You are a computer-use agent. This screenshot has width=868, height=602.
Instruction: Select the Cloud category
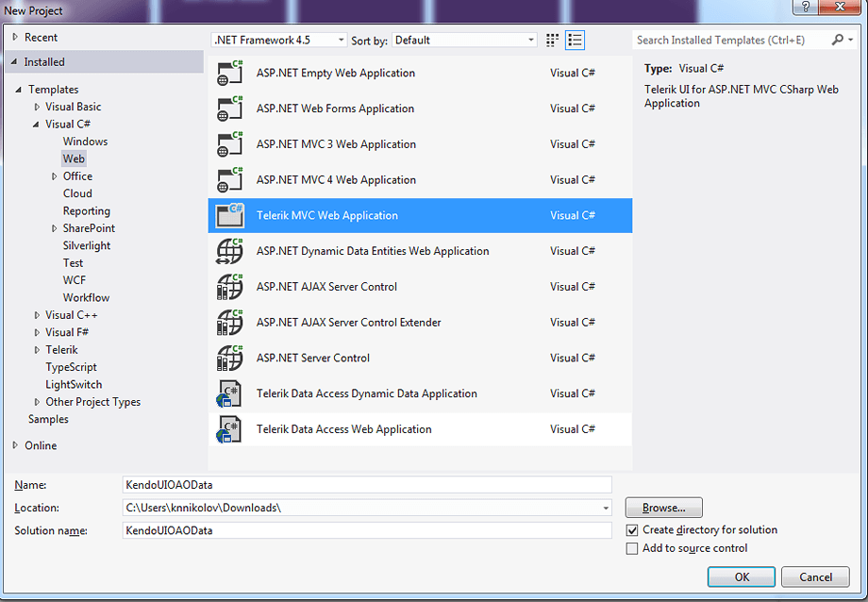(77, 193)
